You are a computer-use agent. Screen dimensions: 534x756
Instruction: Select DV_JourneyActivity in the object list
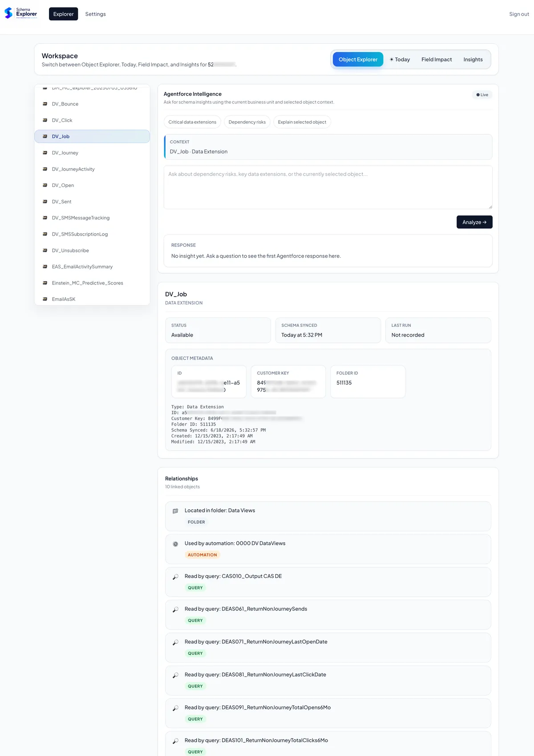[92, 169]
